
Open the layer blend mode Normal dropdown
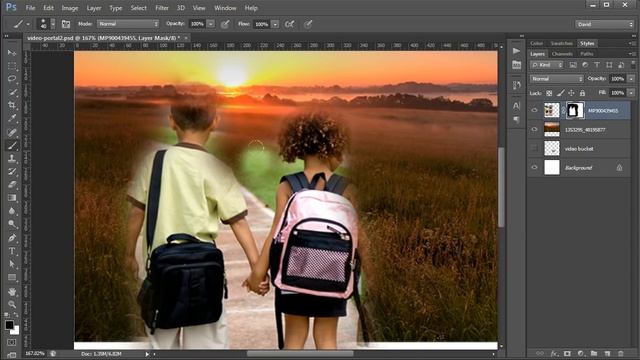[x=556, y=79]
